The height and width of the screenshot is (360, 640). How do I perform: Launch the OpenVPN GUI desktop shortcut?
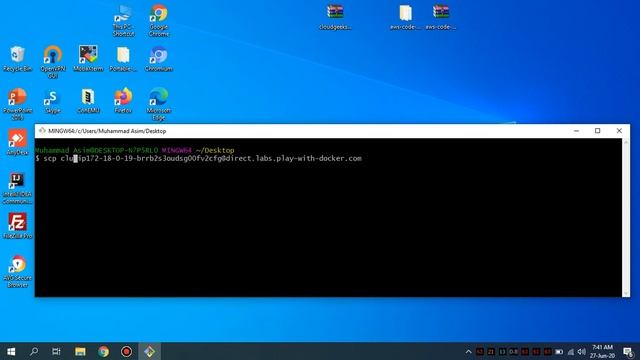point(53,62)
